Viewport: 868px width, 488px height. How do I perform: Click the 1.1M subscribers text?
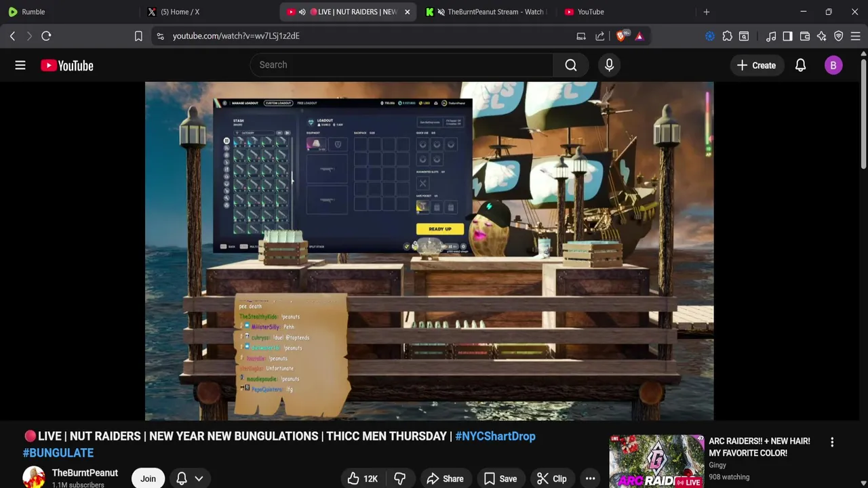coord(78,485)
